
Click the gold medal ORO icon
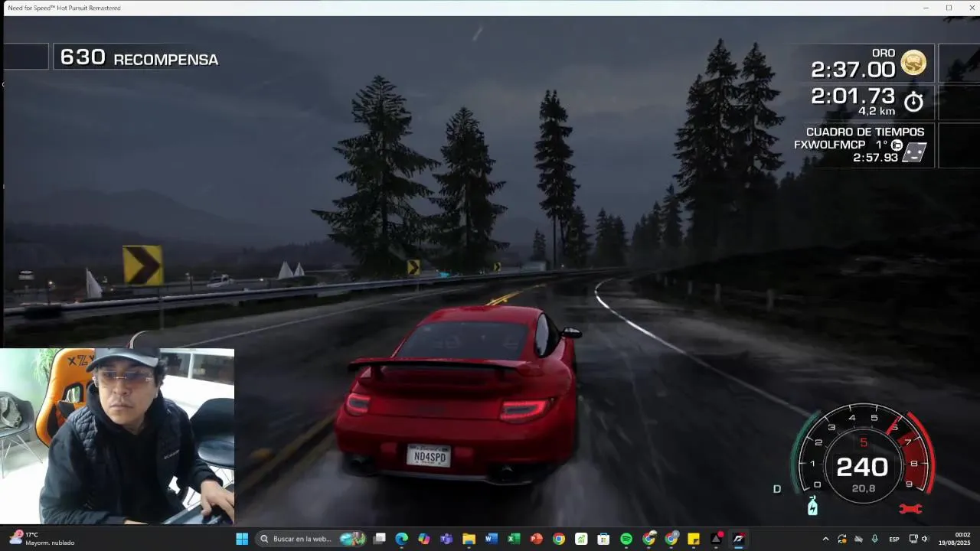coord(913,62)
